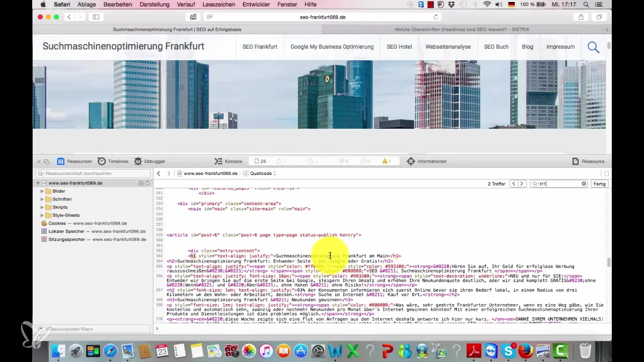Open the Trash in the Dock

[x=585, y=350]
